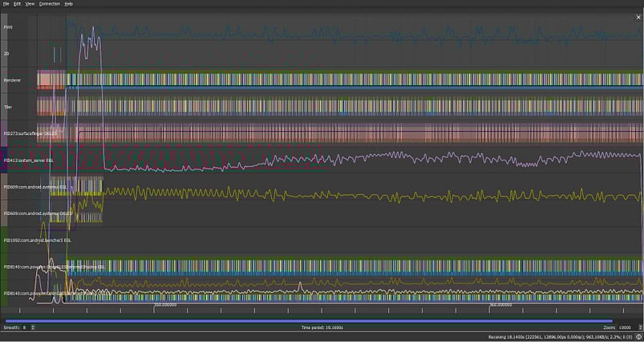The width and height of the screenshot is (644, 342).
Task: Select the PID1092:com.android.launcher3 EGL row label
Action: pos(37,240)
